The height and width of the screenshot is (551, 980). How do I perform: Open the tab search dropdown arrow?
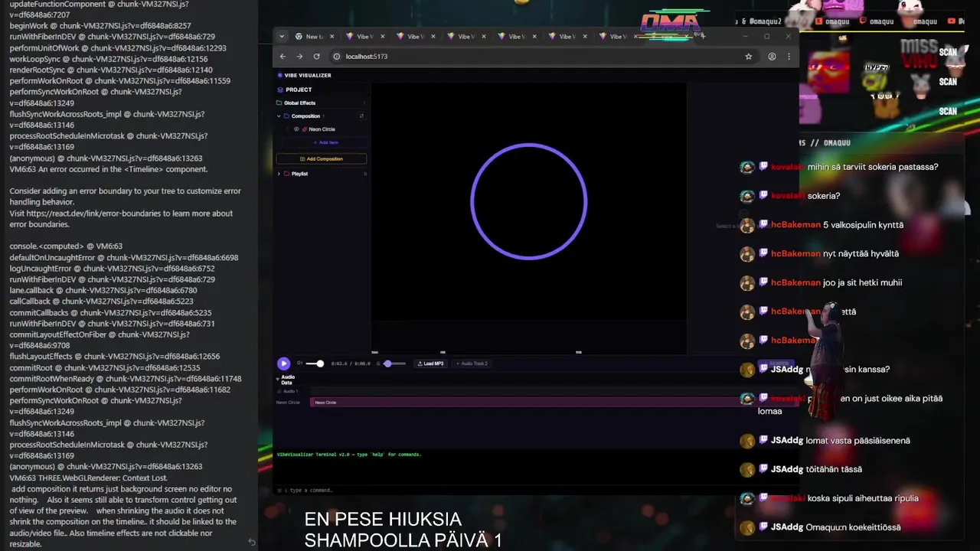click(281, 36)
